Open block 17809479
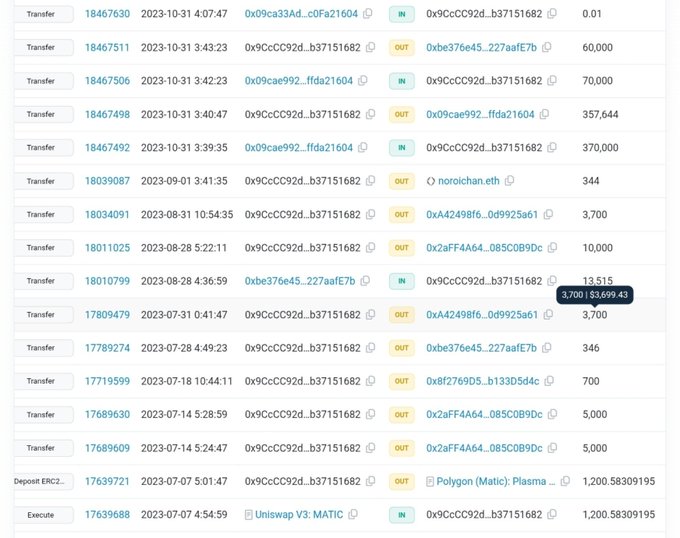 (x=107, y=315)
